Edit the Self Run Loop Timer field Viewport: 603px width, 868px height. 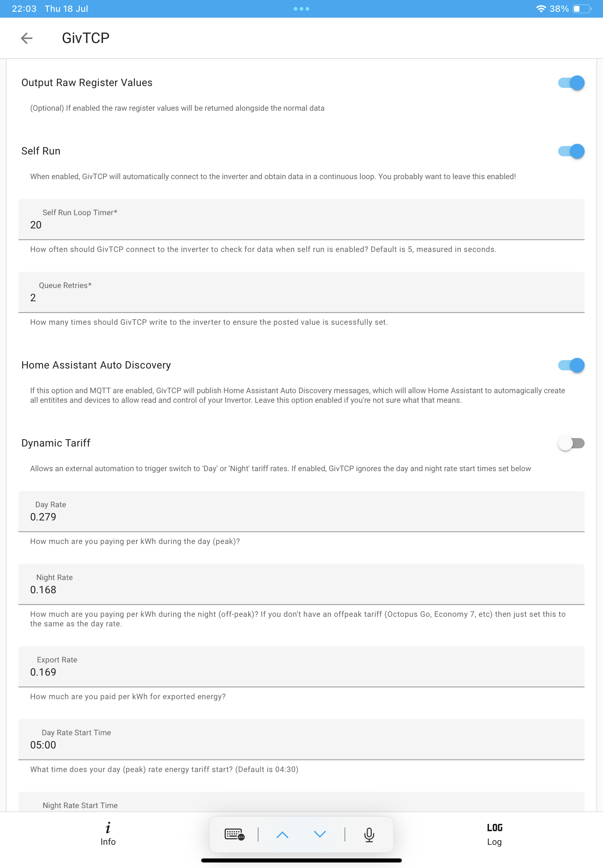point(301,219)
